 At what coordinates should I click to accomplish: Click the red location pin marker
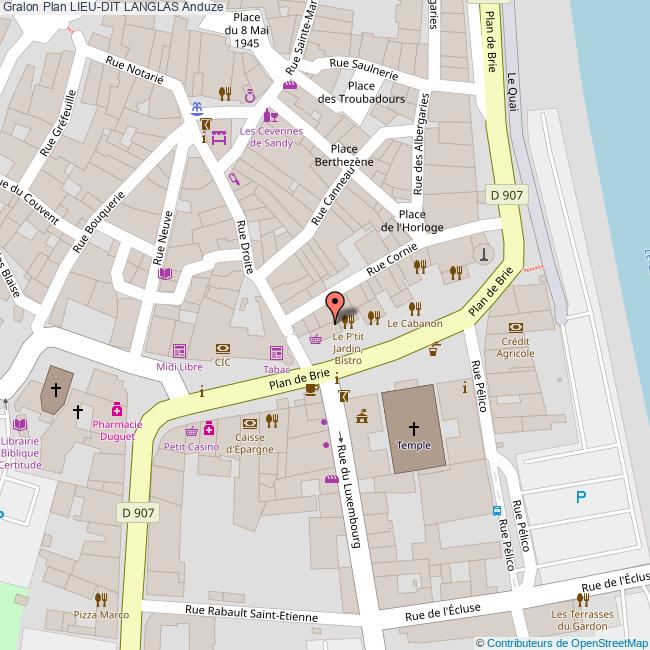coord(336,305)
